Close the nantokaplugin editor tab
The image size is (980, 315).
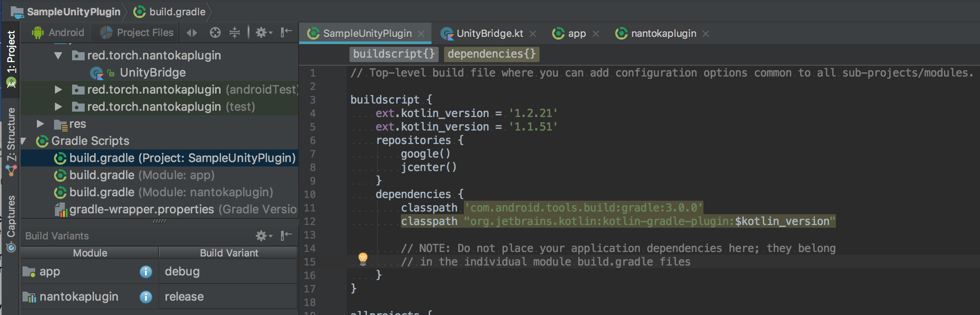point(706,34)
